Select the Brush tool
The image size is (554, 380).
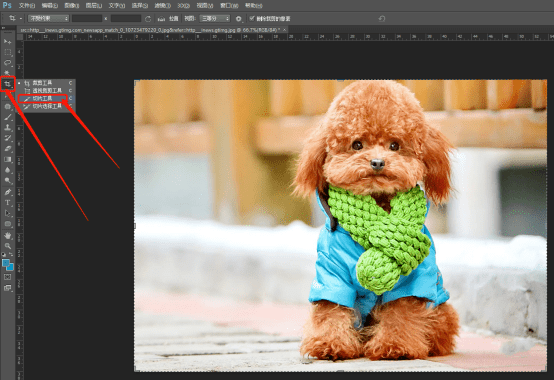click(7, 117)
